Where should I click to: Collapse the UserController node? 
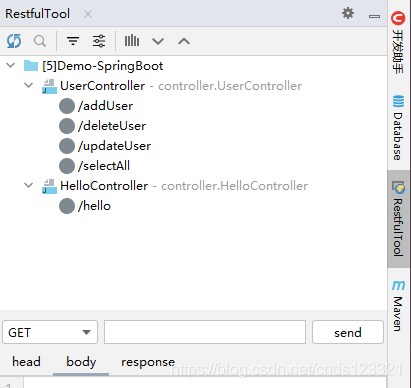point(29,85)
